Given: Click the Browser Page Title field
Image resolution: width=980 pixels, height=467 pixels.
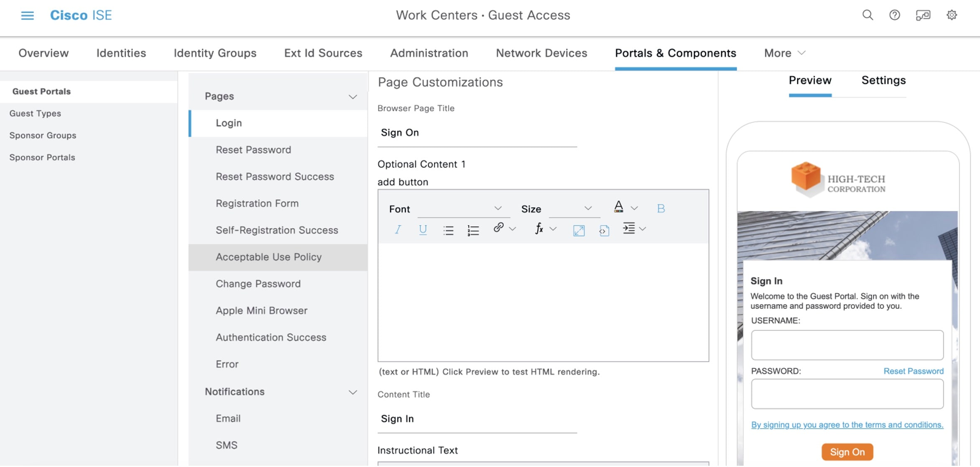Looking at the screenshot, I should click(x=477, y=133).
